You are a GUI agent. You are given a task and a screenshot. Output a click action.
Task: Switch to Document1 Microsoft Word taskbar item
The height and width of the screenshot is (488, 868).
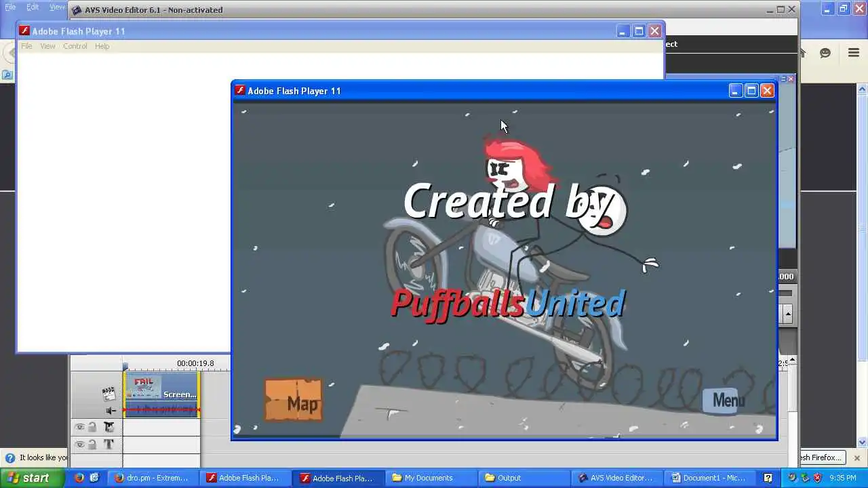click(x=711, y=478)
